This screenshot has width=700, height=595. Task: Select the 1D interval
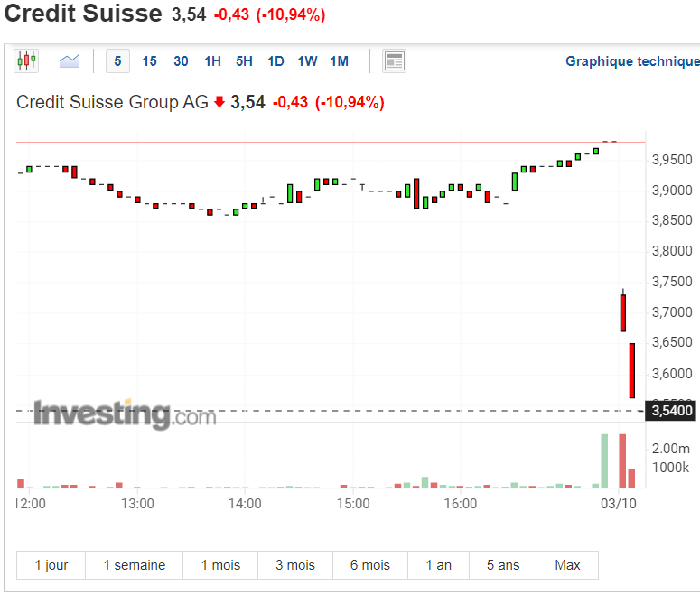[x=275, y=60]
